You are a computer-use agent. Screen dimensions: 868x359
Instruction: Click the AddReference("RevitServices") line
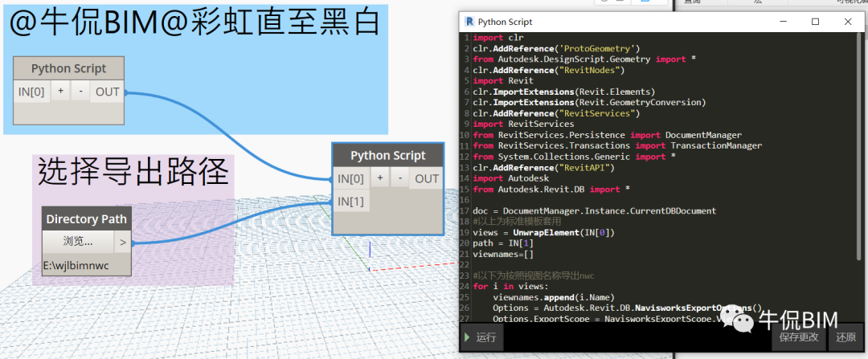[x=556, y=113]
